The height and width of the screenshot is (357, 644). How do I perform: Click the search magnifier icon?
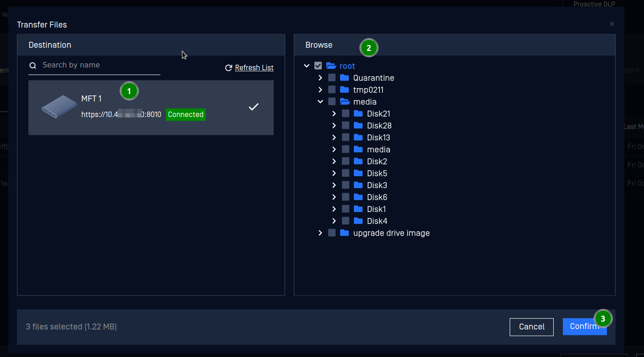click(x=33, y=66)
